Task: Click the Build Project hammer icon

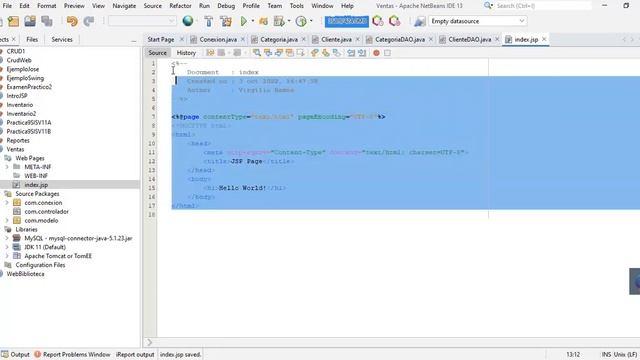Action: click(x=209, y=21)
